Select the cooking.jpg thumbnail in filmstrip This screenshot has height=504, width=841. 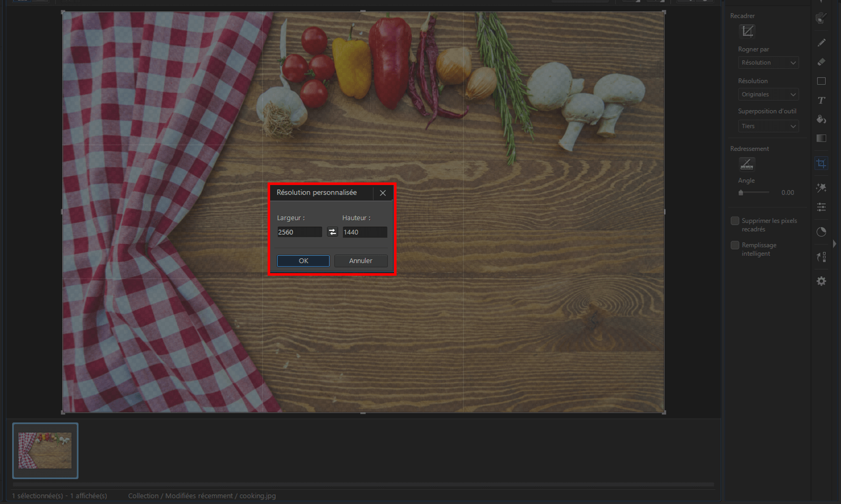[45, 450]
